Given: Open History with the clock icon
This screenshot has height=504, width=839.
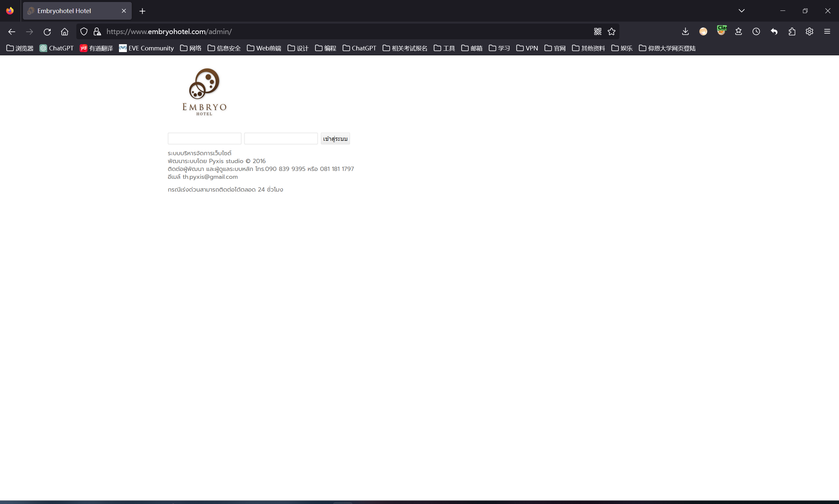Looking at the screenshot, I should pos(756,31).
